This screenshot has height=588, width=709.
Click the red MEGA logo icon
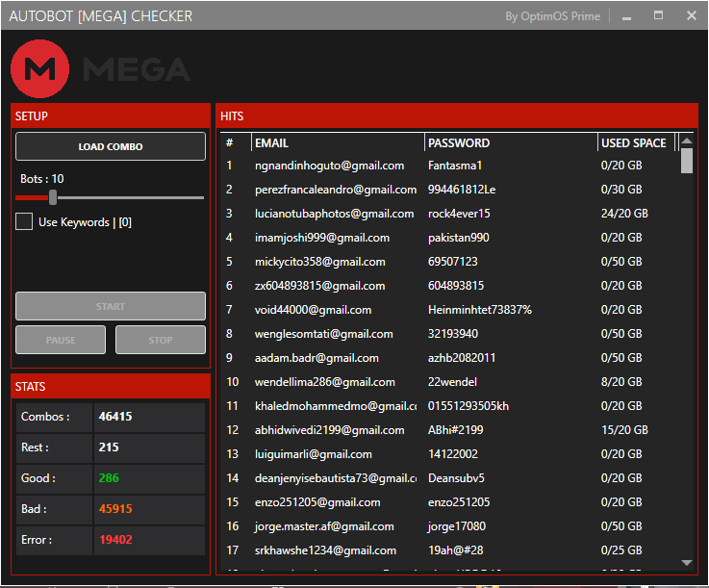[39, 68]
